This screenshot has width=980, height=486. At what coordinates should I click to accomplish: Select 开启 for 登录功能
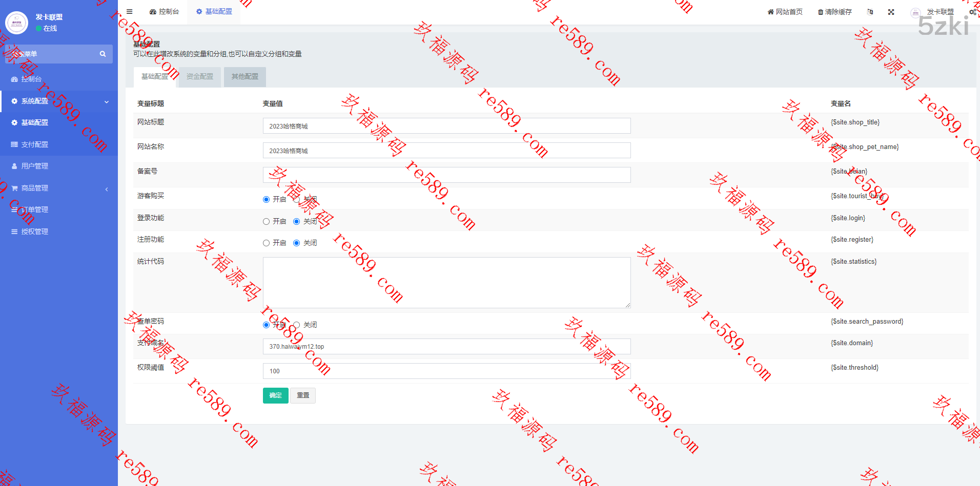(x=266, y=222)
